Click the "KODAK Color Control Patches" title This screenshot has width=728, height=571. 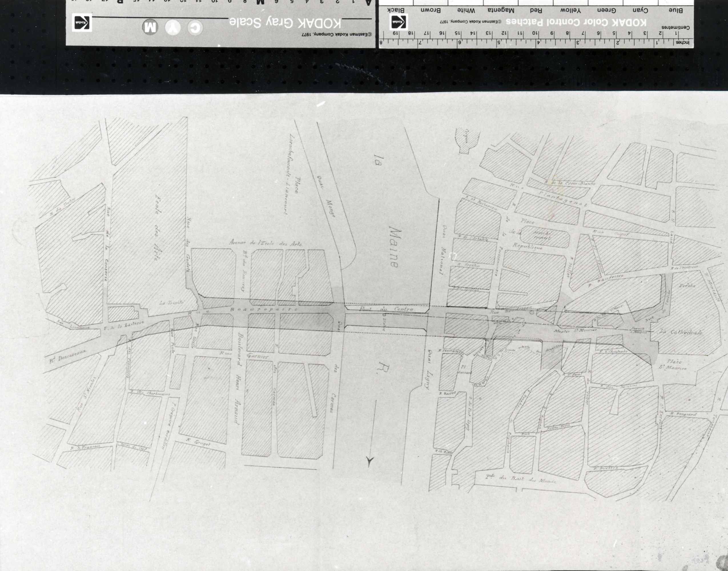(576, 22)
